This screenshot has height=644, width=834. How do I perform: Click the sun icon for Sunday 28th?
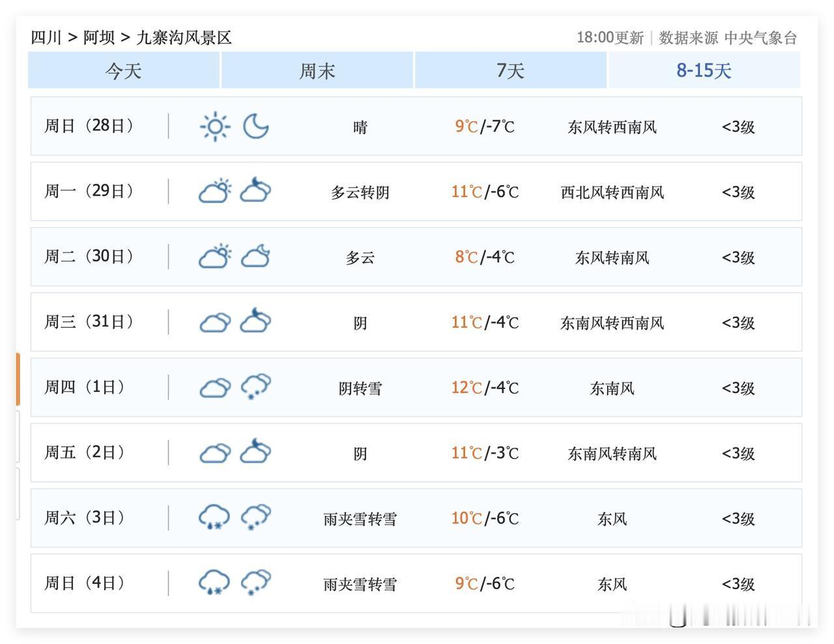coord(214,126)
